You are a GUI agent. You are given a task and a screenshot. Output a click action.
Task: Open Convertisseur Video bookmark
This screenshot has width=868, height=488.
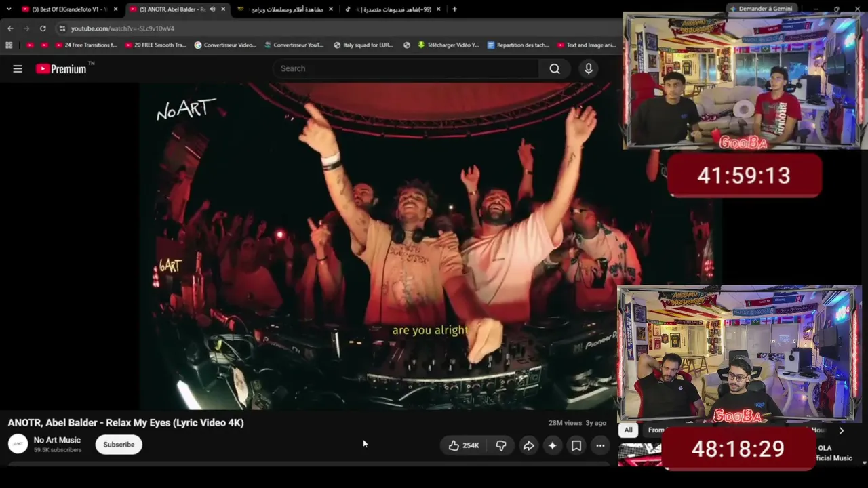[x=225, y=45]
